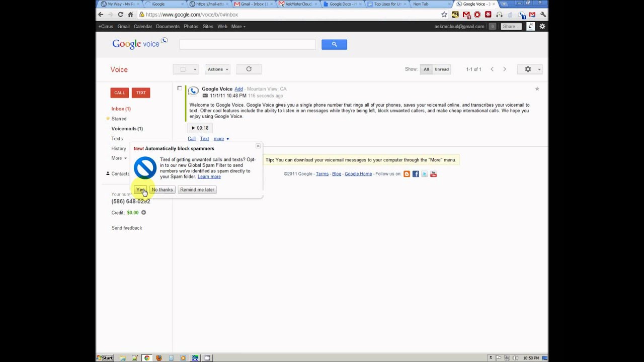Open the Twitter follow icon
Screen dimensions: 644x362
(424, 174)
